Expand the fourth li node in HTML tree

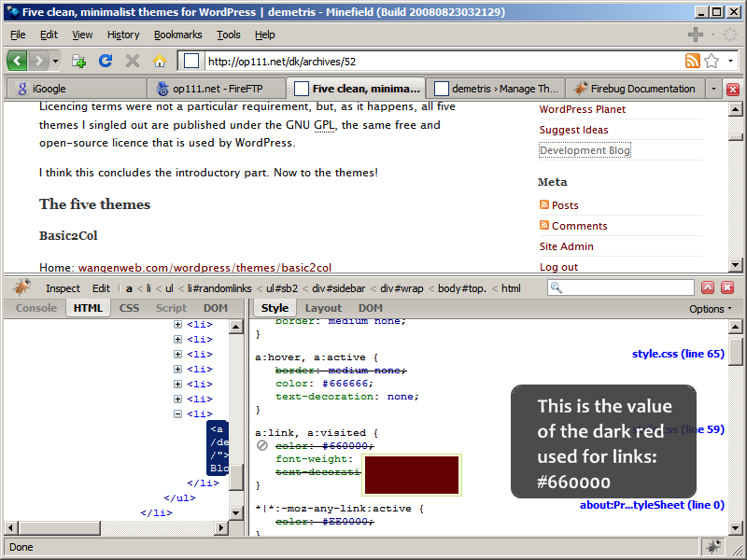tap(177, 369)
